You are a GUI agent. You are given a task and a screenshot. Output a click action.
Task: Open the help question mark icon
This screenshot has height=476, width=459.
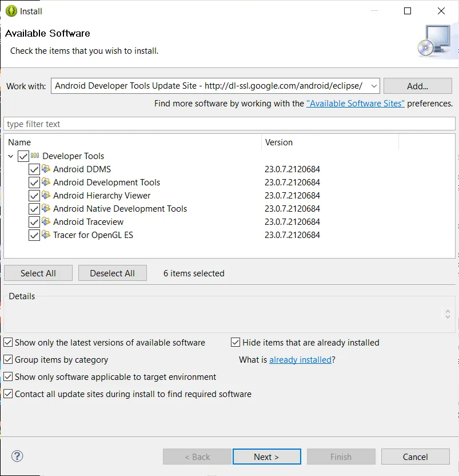pos(17,456)
